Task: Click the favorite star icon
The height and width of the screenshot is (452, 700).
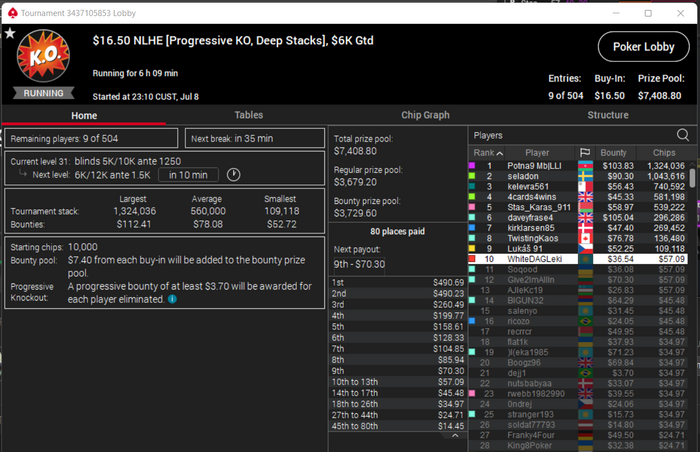Action: (x=10, y=33)
